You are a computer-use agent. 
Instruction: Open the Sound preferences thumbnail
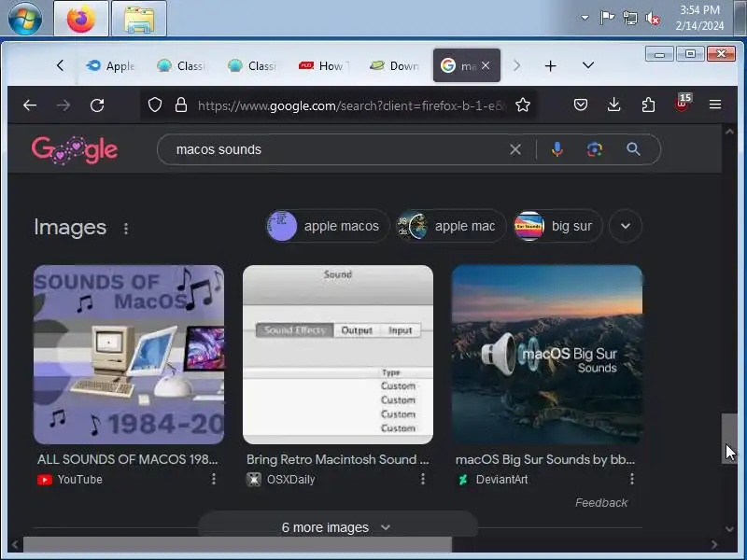point(338,355)
